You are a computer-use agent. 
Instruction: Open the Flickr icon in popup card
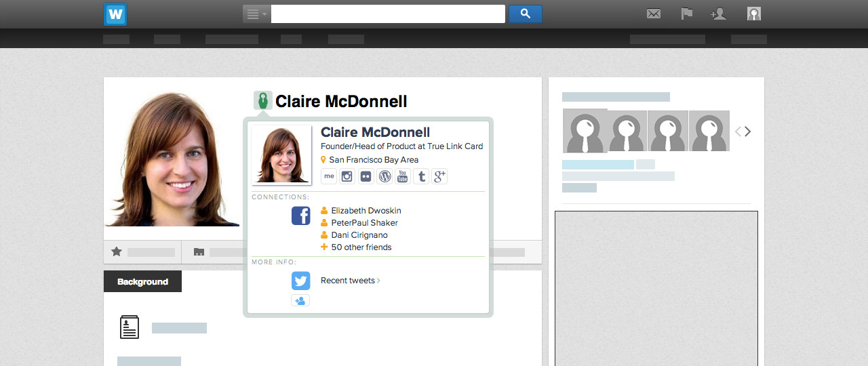[366, 176]
